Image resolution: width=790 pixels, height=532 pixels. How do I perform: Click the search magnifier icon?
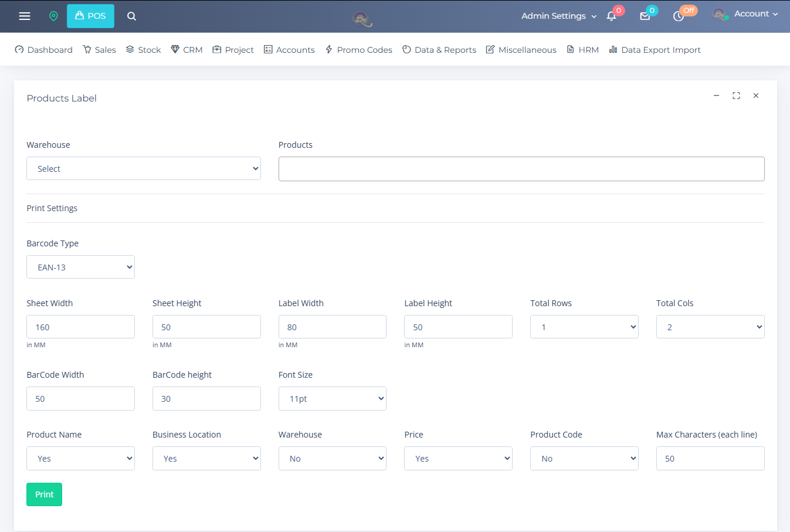131,16
